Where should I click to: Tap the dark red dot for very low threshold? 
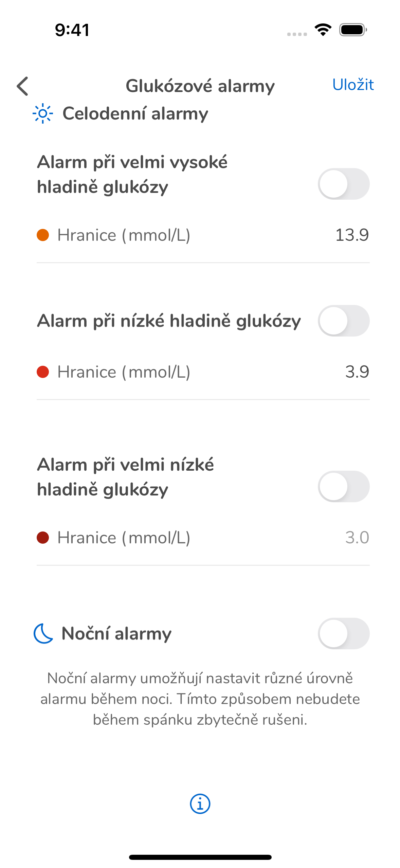pyautogui.click(x=43, y=538)
